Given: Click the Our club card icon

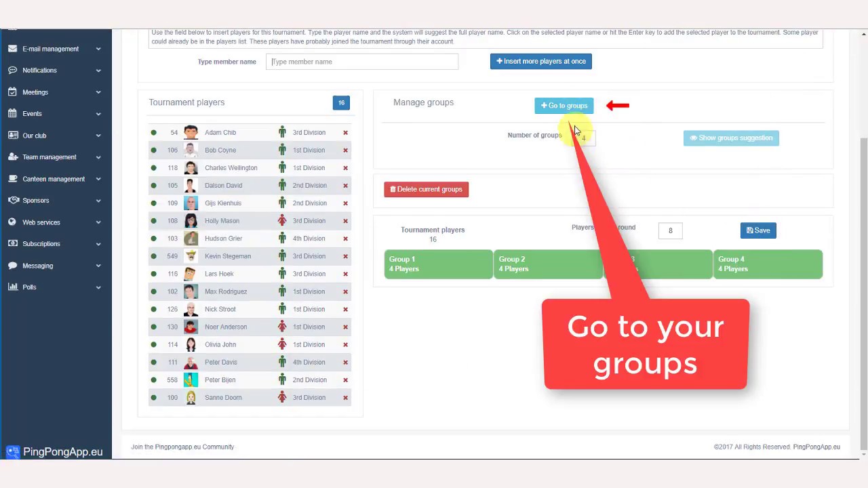Looking at the screenshot, I should pos(12,136).
